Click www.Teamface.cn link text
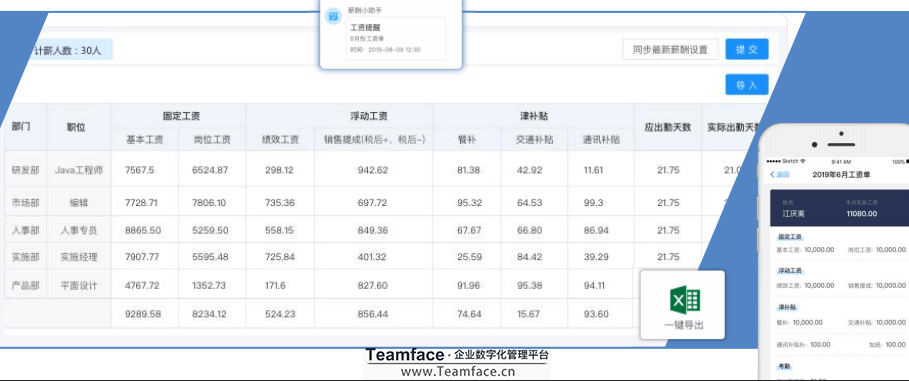 click(x=457, y=371)
